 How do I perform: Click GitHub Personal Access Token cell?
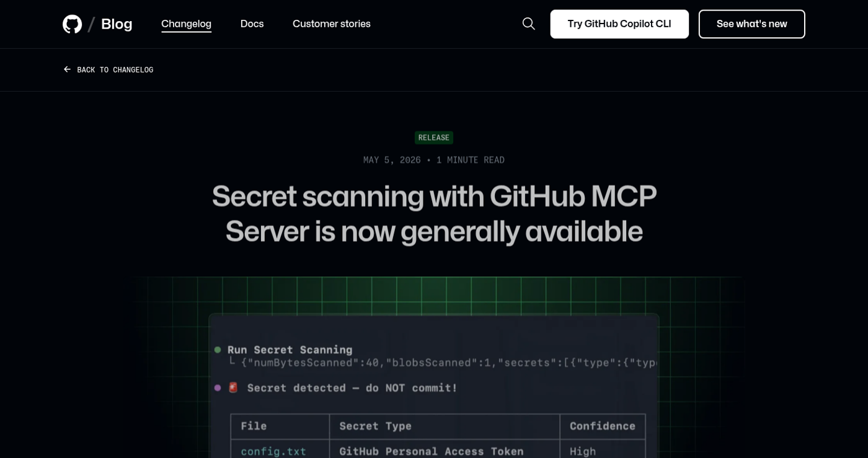(432, 451)
